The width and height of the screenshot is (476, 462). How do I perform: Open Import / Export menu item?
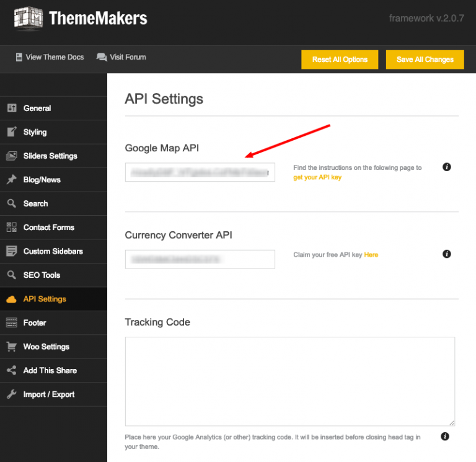point(53,394)
